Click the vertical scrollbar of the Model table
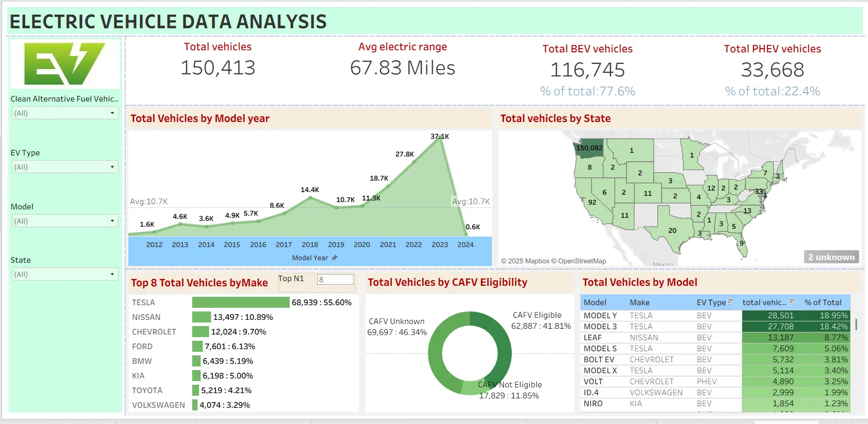 [x=856, y=325]
